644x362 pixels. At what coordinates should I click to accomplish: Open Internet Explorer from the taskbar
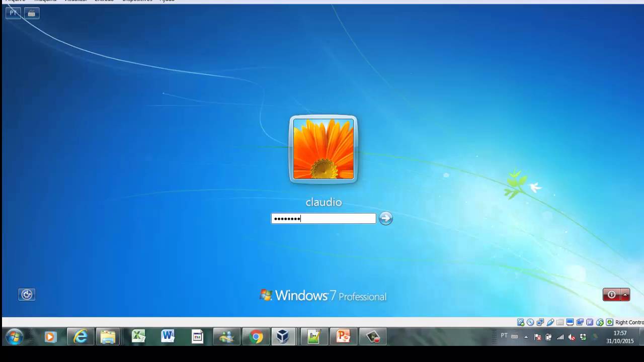pos(80,336)
